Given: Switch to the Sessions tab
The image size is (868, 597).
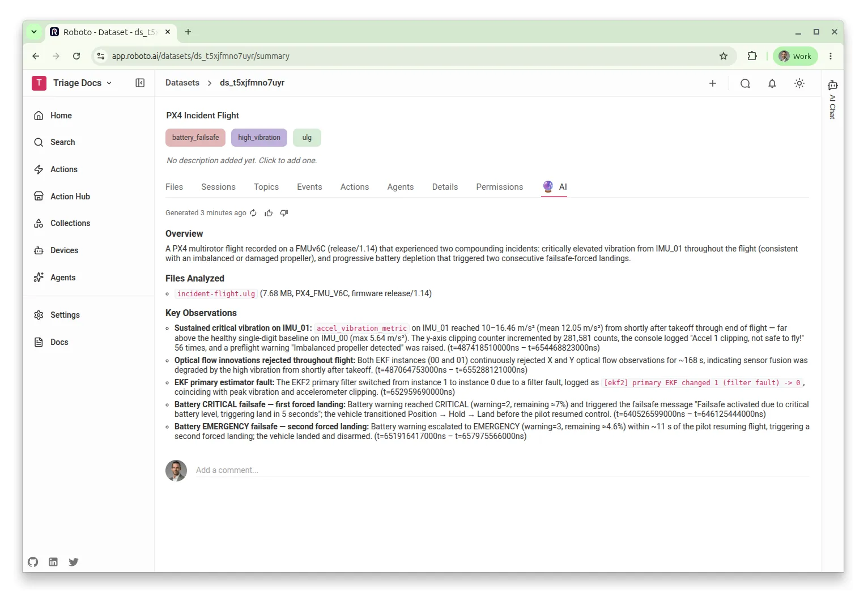Looking at the screenshot, I should [218, 187].
